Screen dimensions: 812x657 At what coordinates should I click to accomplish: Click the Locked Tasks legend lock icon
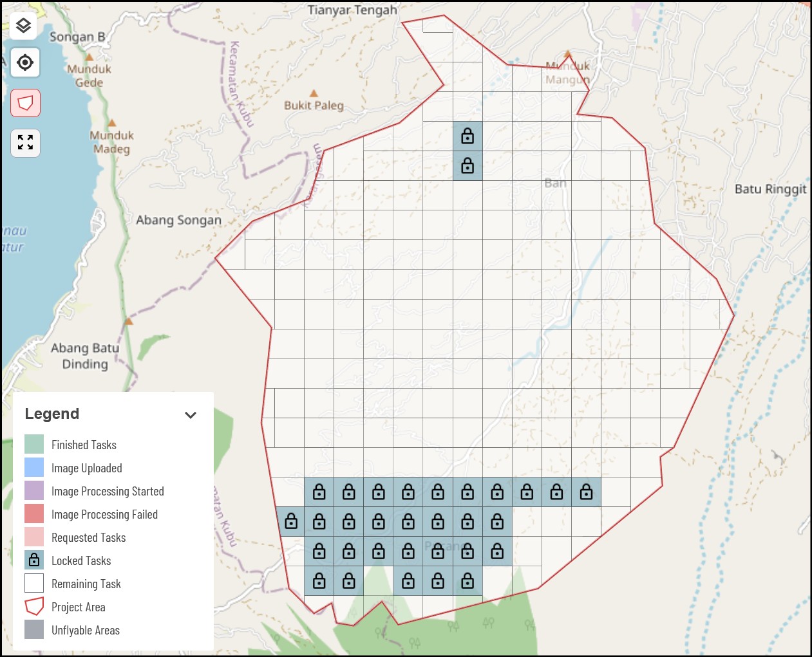click(34, 560)
